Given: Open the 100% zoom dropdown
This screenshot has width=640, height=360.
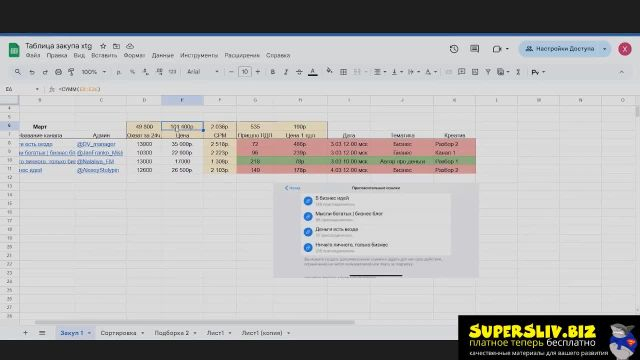Looking at the screenshot, I should 93,72.
